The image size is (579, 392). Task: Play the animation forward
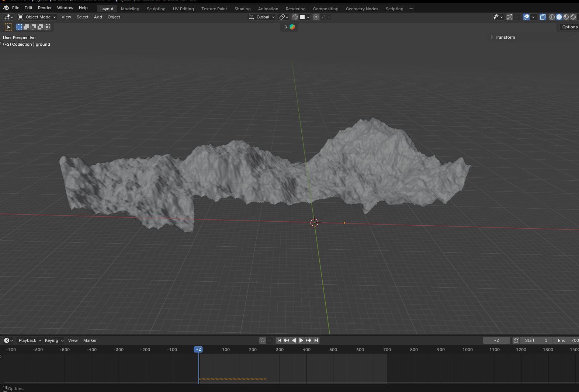pyautogui.click(x=301, y=340)
